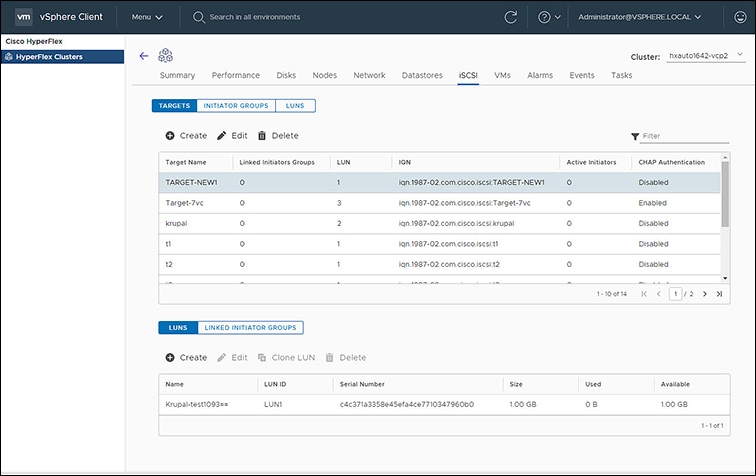756x476 pixels.
Task: Select lower LUNS sub-tab
Action: click(x=178, y=327)
